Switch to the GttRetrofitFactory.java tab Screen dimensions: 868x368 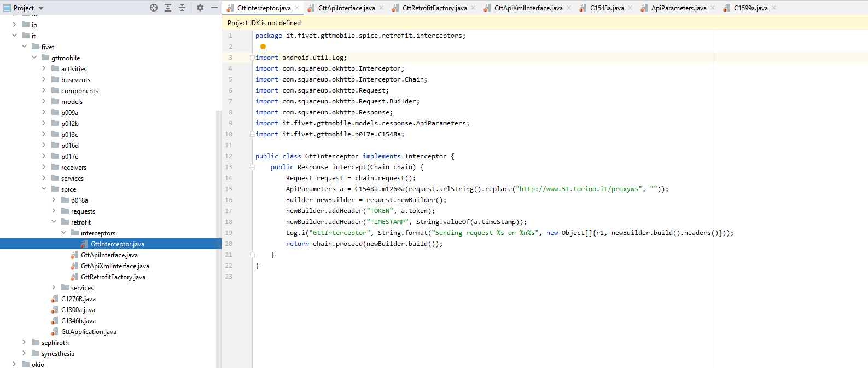point(434,8)
